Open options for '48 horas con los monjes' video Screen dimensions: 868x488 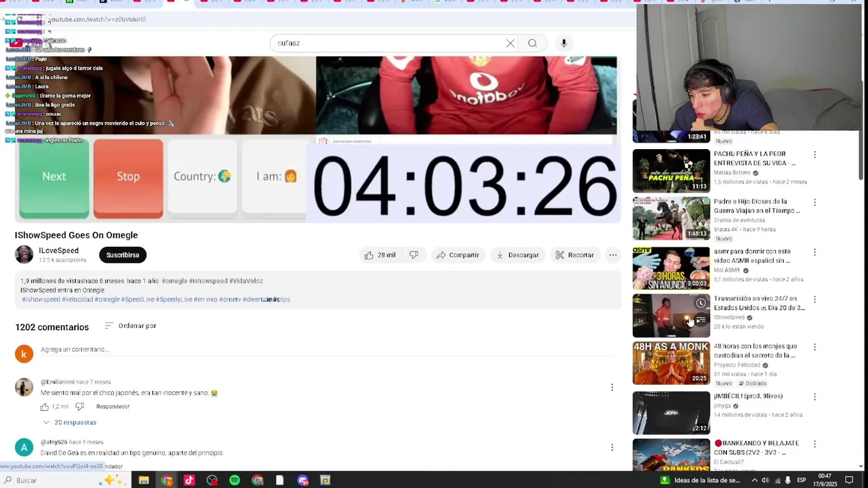click(814, 347)
